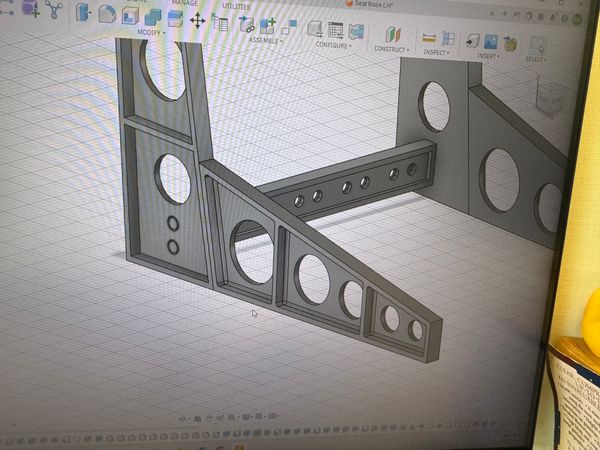The height and width of the screenshot is (450, 600).
Task: Open a new design tab with plus
Action: 505,14
